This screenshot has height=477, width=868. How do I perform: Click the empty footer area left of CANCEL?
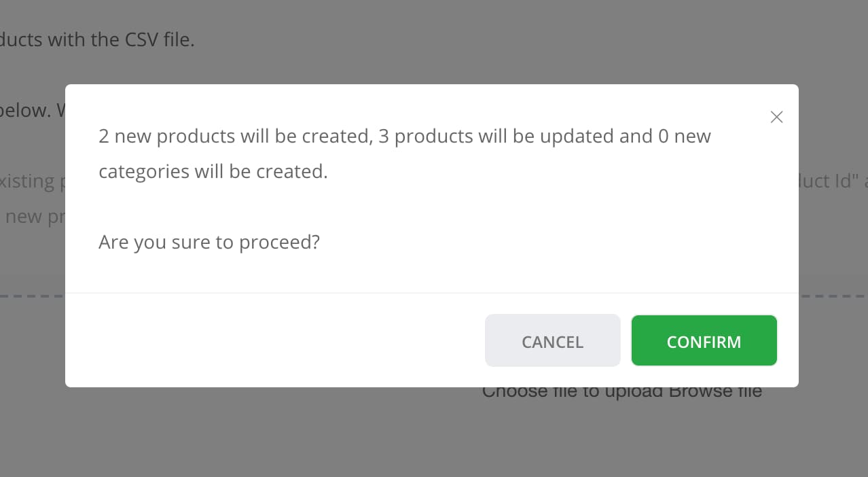pos(272,341)
